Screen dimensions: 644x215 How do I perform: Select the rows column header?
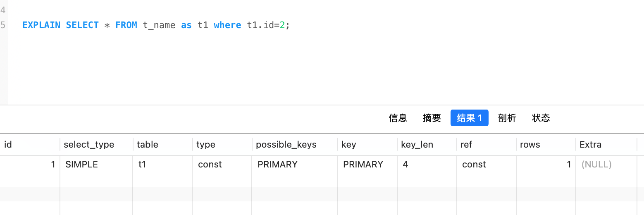(x=530, y=145)
